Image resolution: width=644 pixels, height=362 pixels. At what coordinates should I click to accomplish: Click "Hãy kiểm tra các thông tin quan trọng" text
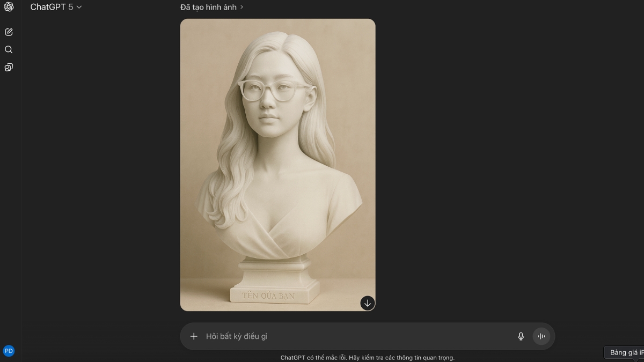click(401, 358)
